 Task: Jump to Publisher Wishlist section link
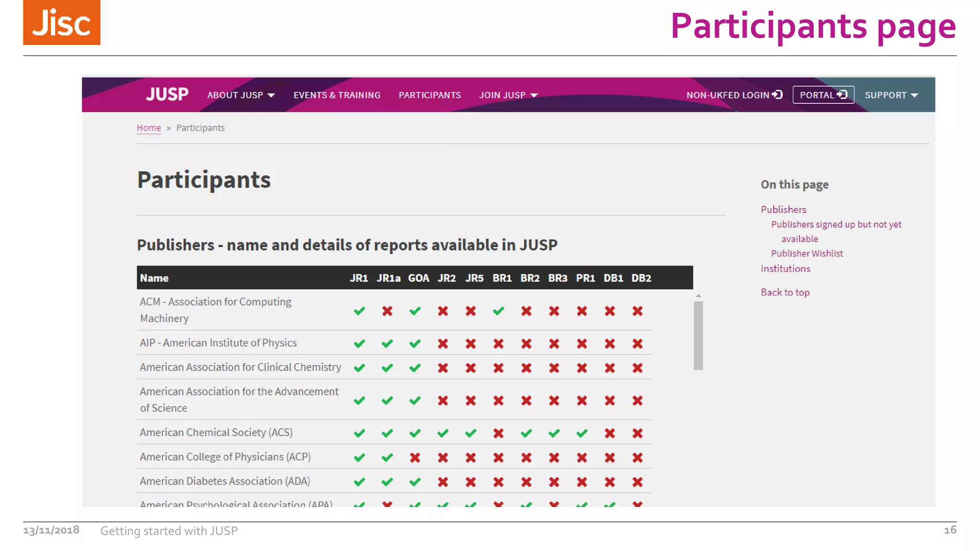[807, 253]
